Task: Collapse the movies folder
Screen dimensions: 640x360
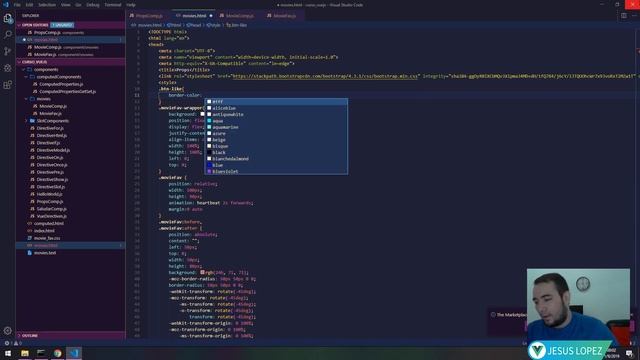Action: coord(43,99)
